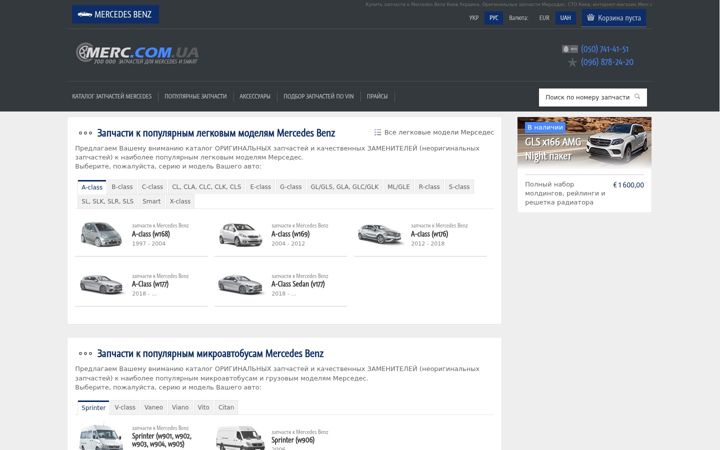Select the S-class tab

coord(459,187)
